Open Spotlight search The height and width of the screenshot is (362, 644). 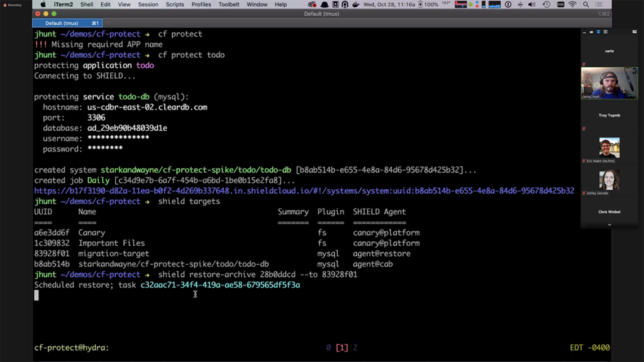pyautogui.click(x=586, y=4)
